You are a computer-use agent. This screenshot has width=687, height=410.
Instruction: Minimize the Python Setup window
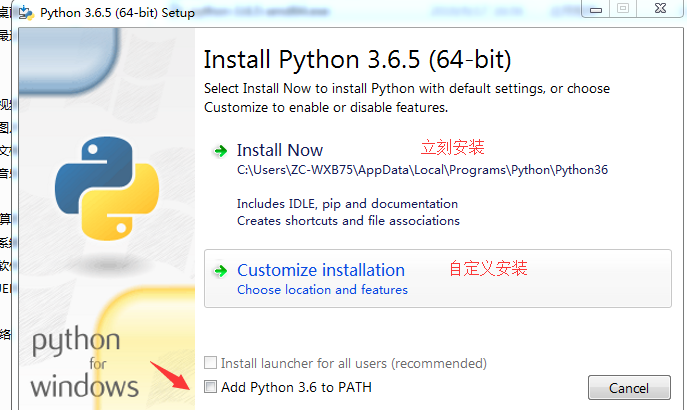(595, 8)
